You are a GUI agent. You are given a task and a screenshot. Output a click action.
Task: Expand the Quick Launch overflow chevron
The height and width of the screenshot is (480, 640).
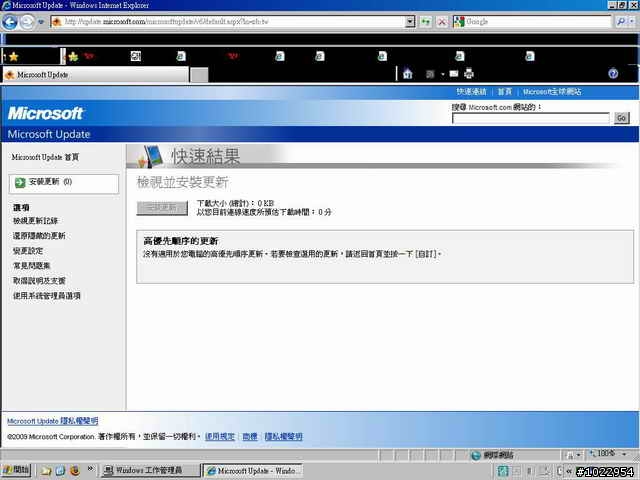point(90,469)
